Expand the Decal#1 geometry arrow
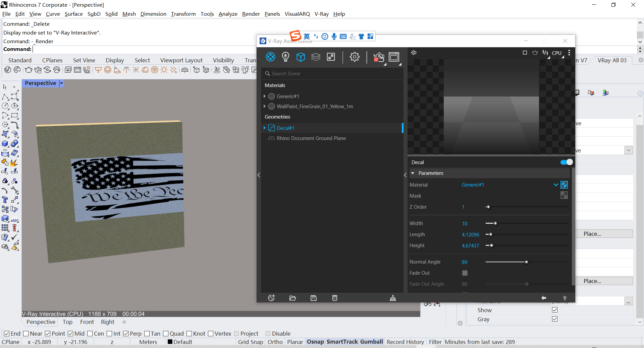The image size is (644, 348). pyautogui.click(x=265, y=128)
